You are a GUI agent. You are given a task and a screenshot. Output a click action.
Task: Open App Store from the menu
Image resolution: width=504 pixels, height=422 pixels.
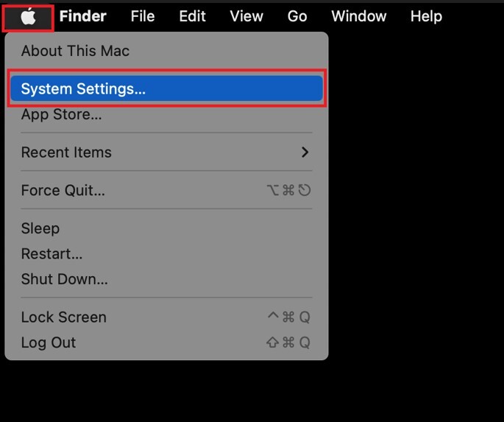[x=61, y=114]
